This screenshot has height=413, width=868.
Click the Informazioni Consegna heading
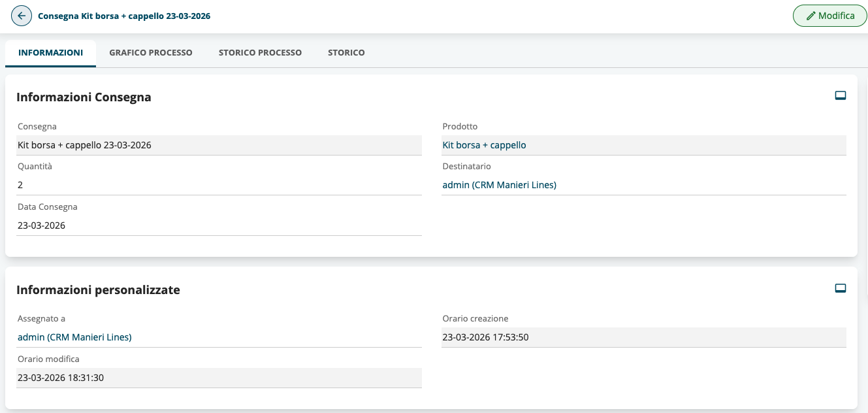(84, 97)
